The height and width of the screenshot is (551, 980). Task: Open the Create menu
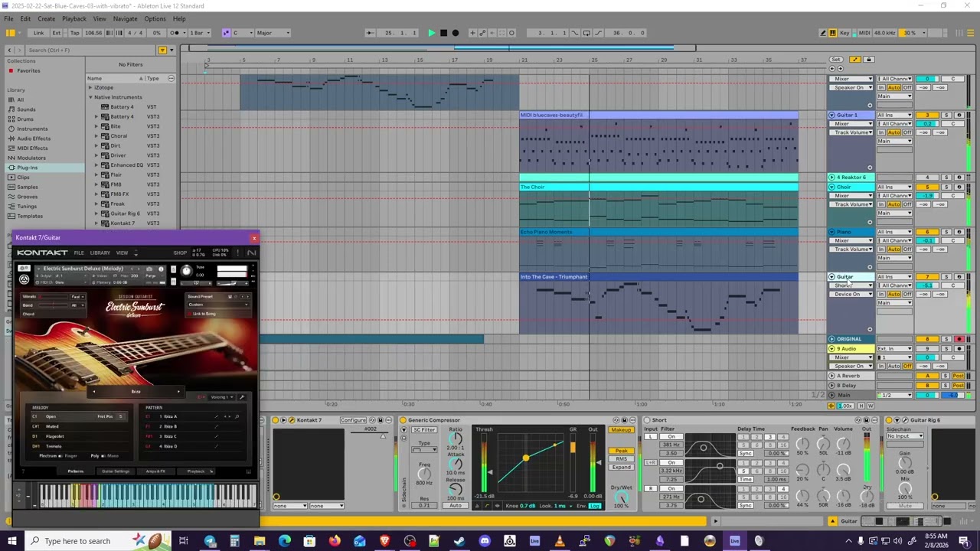coord(46,18)
